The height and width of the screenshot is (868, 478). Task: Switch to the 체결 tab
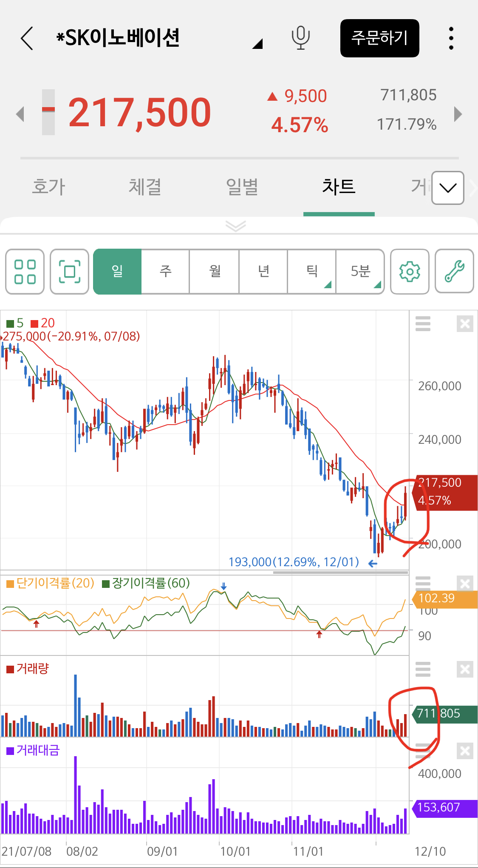(x=145, y=187)
